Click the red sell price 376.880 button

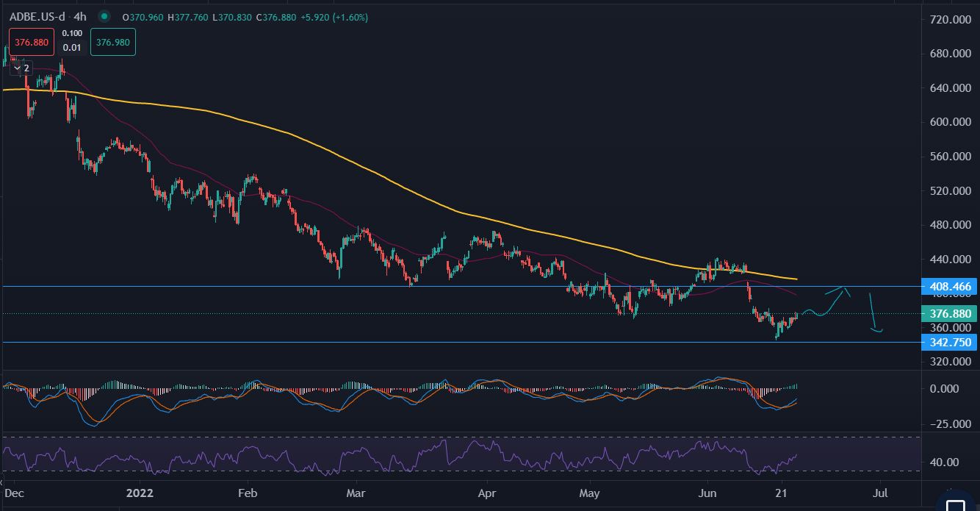point(31,43)
